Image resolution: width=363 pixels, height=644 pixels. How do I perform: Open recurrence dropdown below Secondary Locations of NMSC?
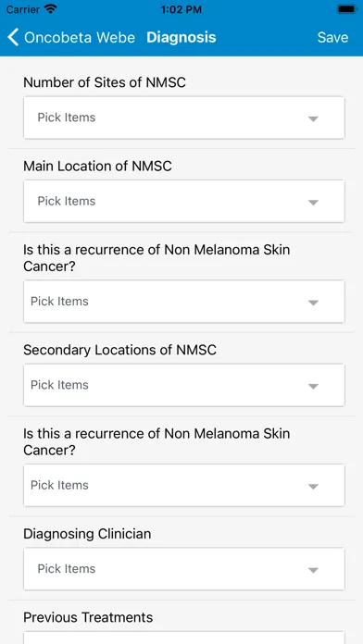(x=183, y=486)
